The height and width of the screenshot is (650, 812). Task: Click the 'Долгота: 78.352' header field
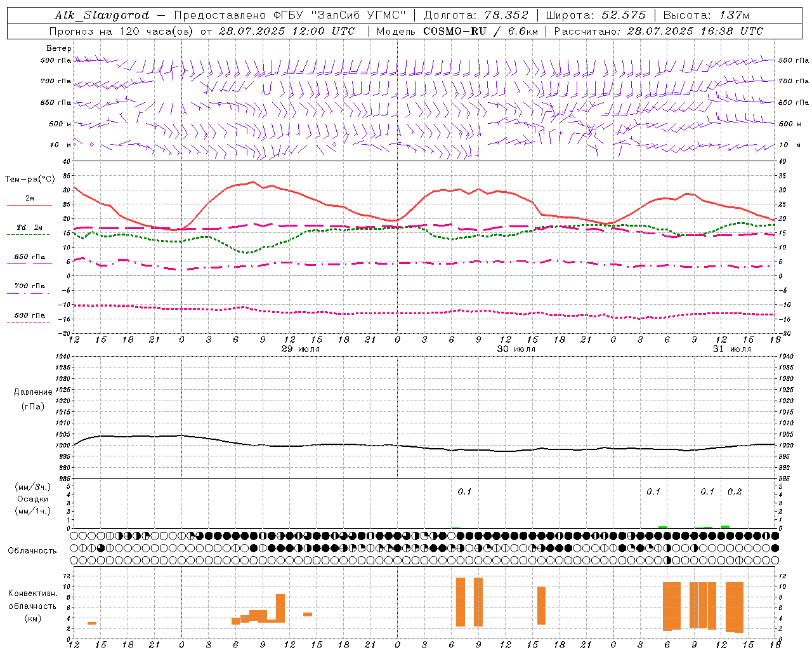click(476, 15)
